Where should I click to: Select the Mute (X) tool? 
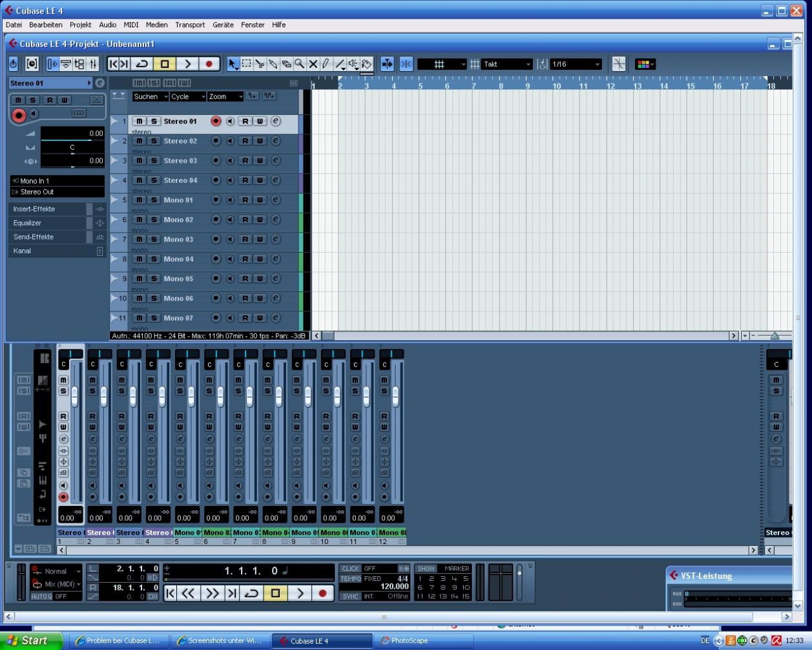click(313, 64)
